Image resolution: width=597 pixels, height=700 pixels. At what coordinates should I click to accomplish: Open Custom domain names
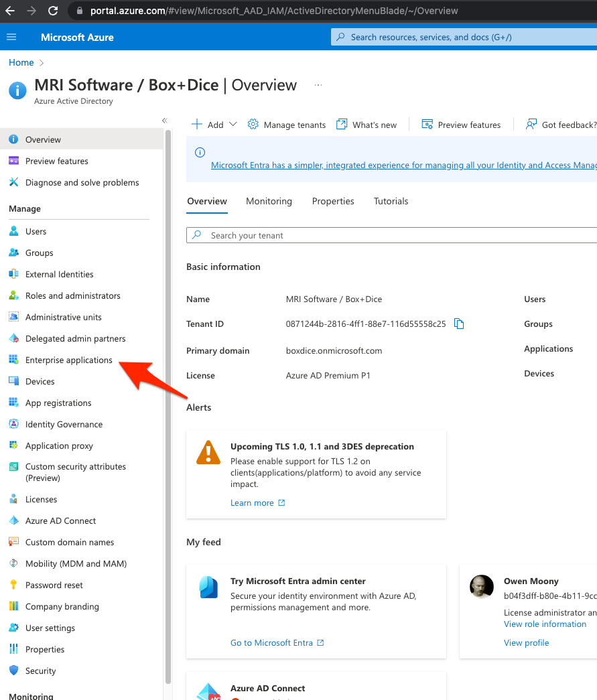[x=70, y=542]
